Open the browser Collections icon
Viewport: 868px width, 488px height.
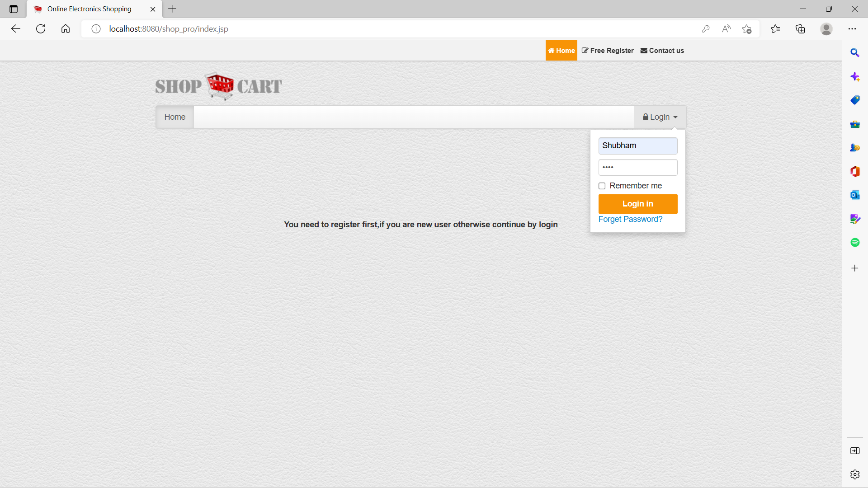pyautogui.click(x=800, y=29)
